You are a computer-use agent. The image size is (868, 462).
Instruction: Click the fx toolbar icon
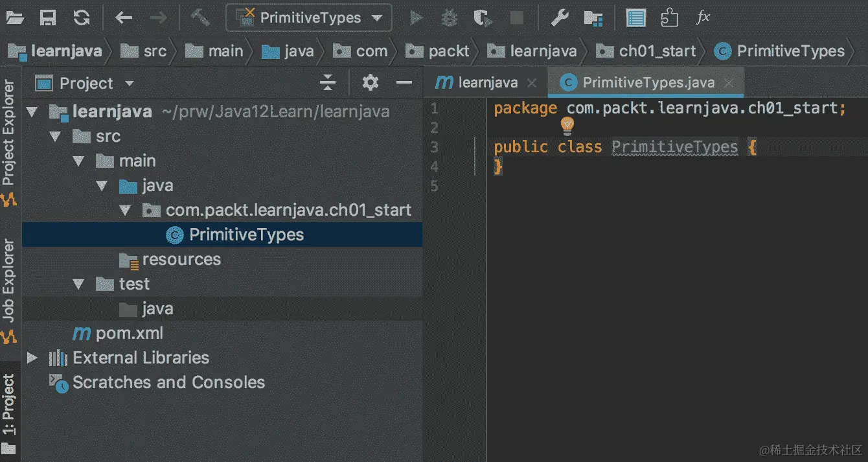(703, 17)
